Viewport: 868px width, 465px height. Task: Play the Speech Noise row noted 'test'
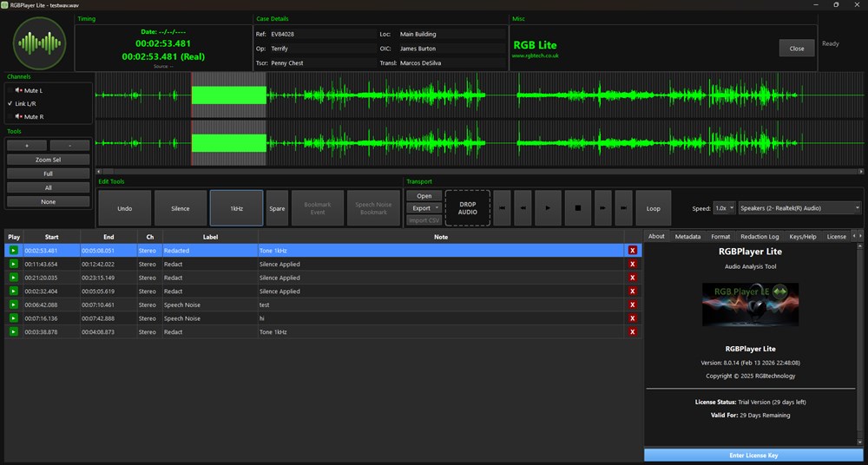coord(14,305)
